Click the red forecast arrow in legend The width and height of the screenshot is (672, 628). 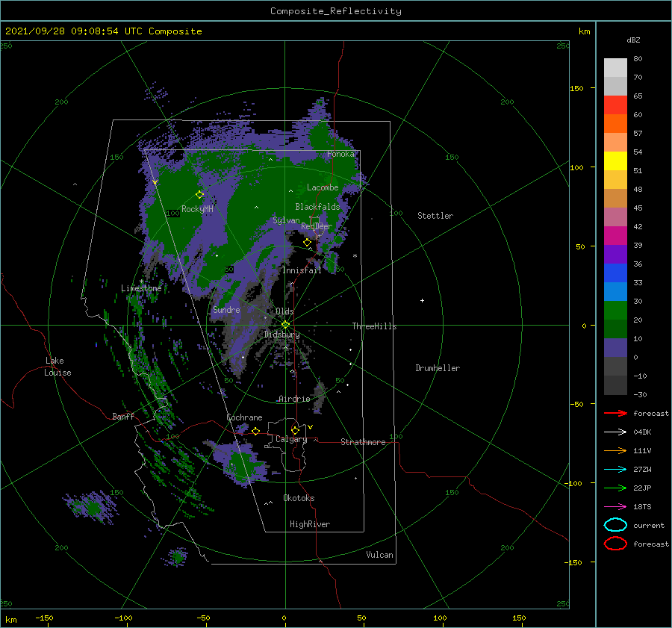(615, 413)
